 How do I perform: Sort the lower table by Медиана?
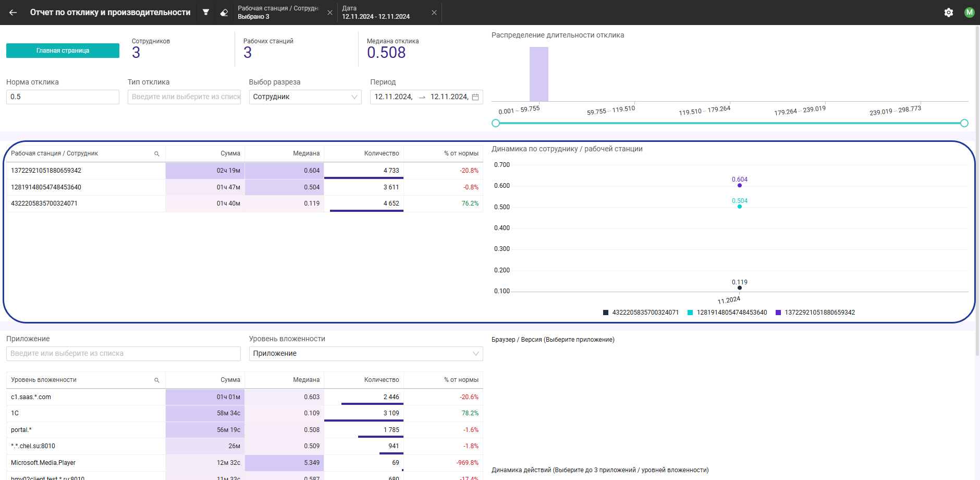306,380
